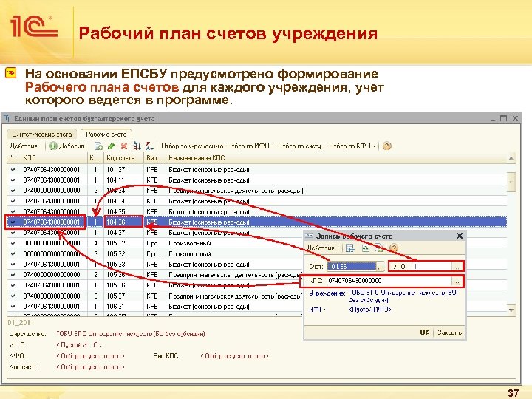Click the find-in-list icon in the dialog
The image size is (532, 399).
(349, 248)
